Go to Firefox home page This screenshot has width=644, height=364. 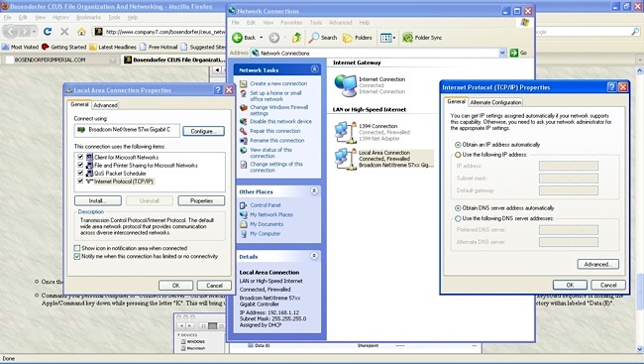click(81, 32)
